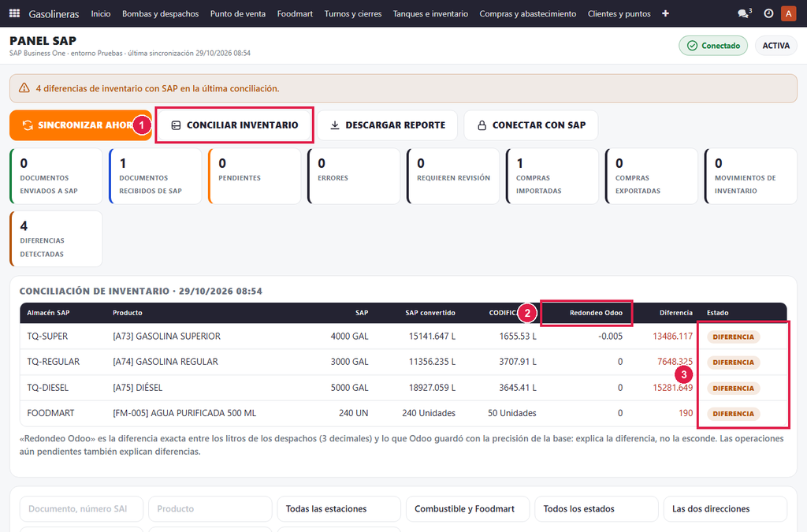
Task: Click Conciliar Inventario button
Action: (234, 125)
